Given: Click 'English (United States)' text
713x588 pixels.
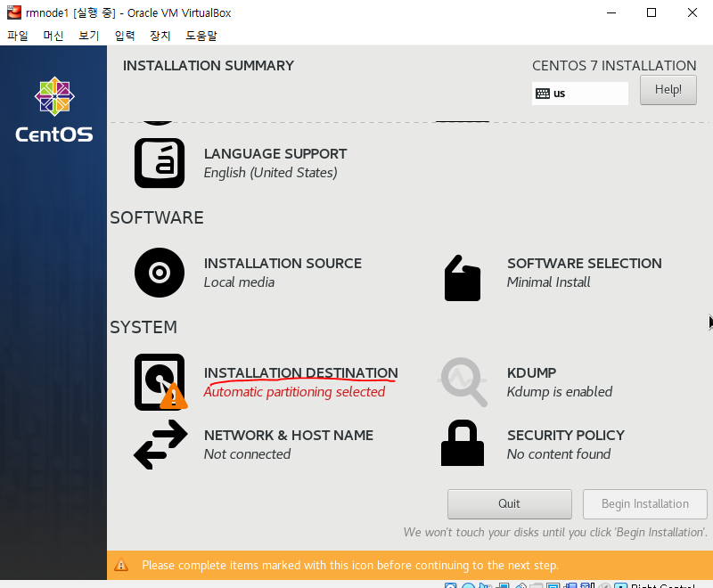Looking at the screenshot, I should click(x=271, y=173).
